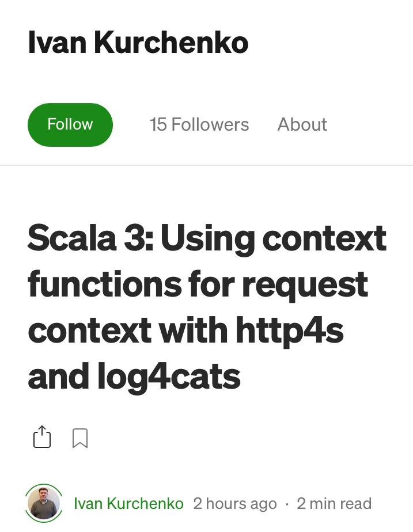The width and height of the screenshot is (413, 532).
Task: Click the "2 min read" label
Action: pyautogui.click(x=334, y=504)
